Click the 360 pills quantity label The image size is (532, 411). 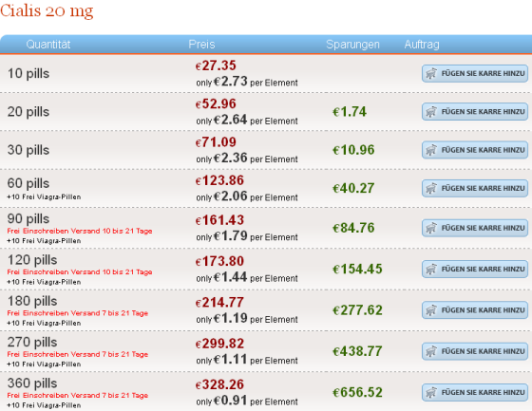(32, 383)
